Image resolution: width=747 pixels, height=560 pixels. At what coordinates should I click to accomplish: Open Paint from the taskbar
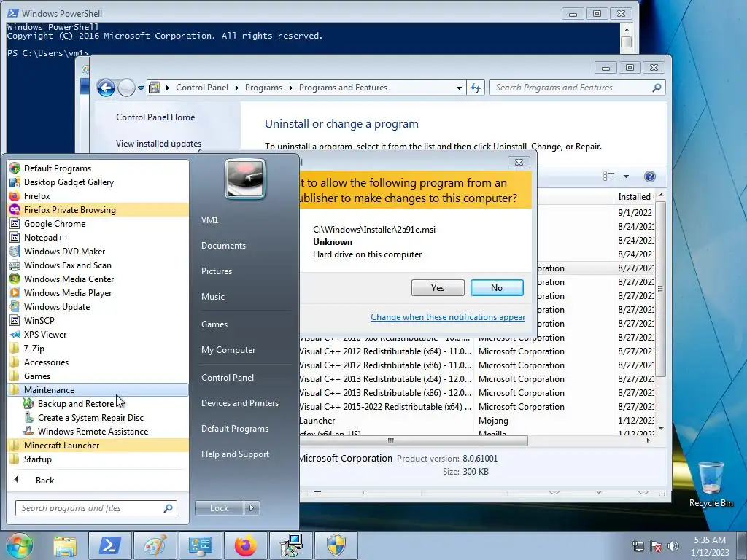155,545
